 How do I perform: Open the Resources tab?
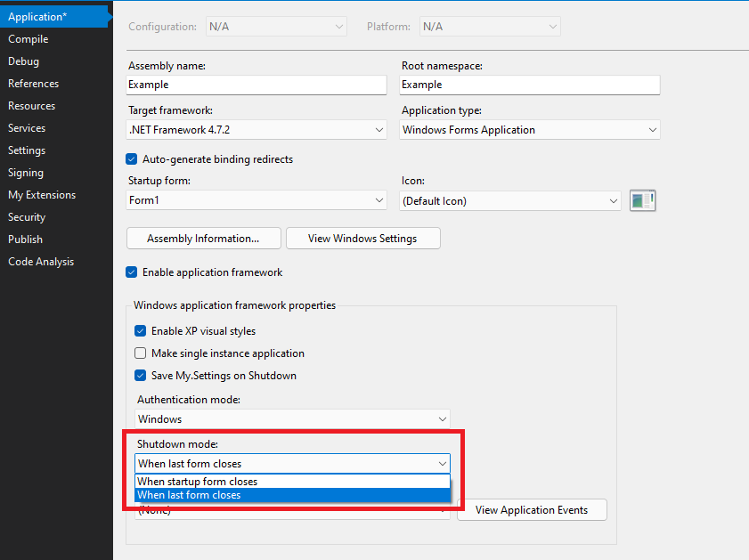tap(54, 106)
